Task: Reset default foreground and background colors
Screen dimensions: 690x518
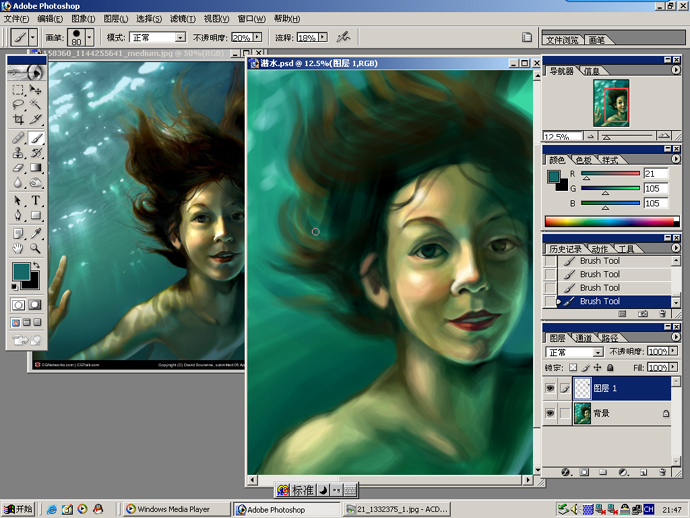Action: click(15, 287)
